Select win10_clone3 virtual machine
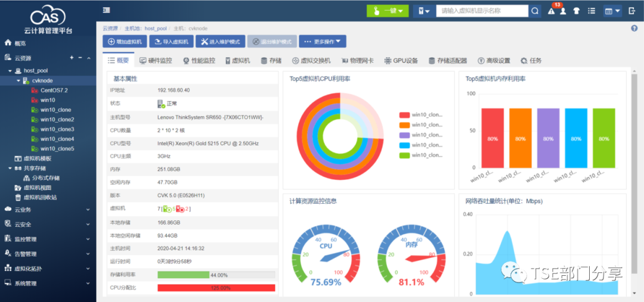This screenshot has height=302, width=644. 57,129
